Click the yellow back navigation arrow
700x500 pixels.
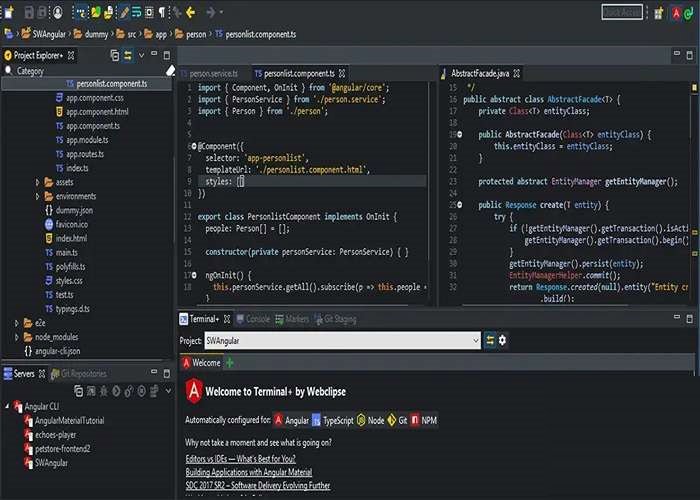click(x=191, y=12)
